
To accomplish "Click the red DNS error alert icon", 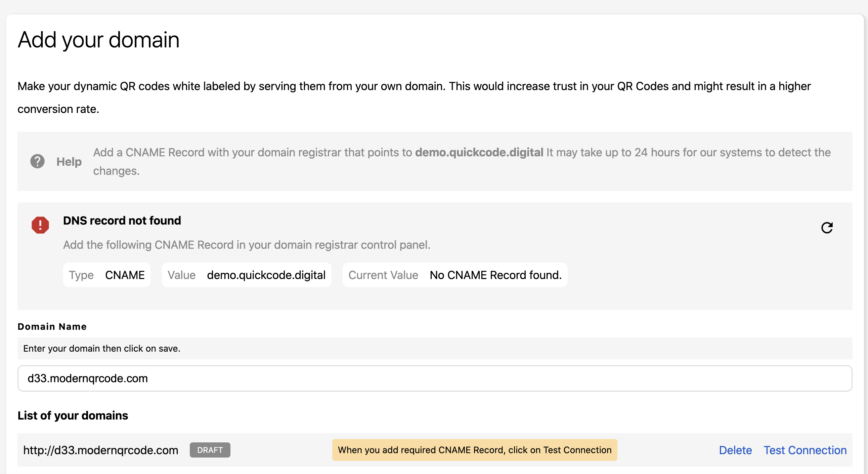I will 40,225.
